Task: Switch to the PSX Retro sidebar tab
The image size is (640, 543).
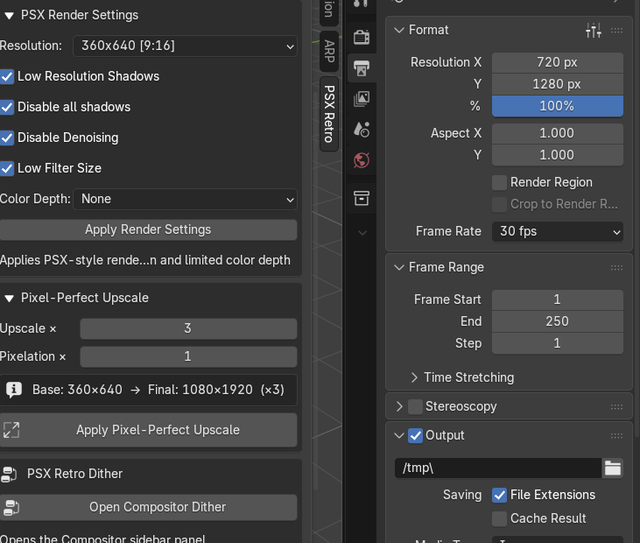Action: click(329, 114)
